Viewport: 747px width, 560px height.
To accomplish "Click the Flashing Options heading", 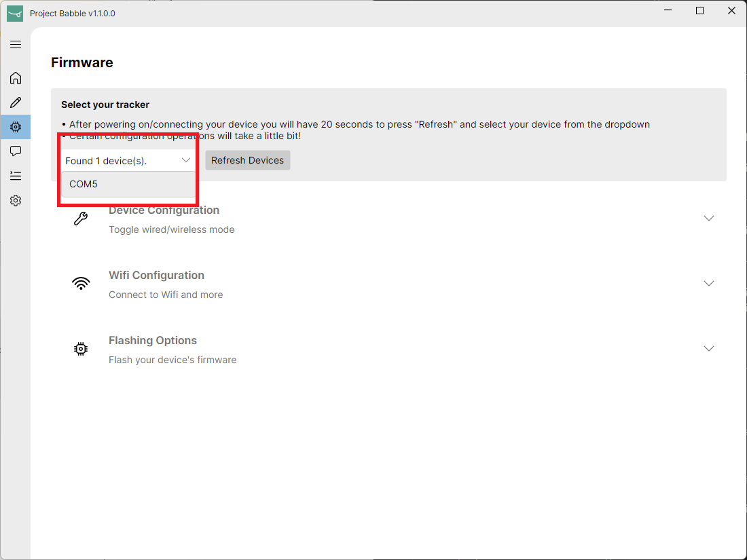I will tap(152, 341).
